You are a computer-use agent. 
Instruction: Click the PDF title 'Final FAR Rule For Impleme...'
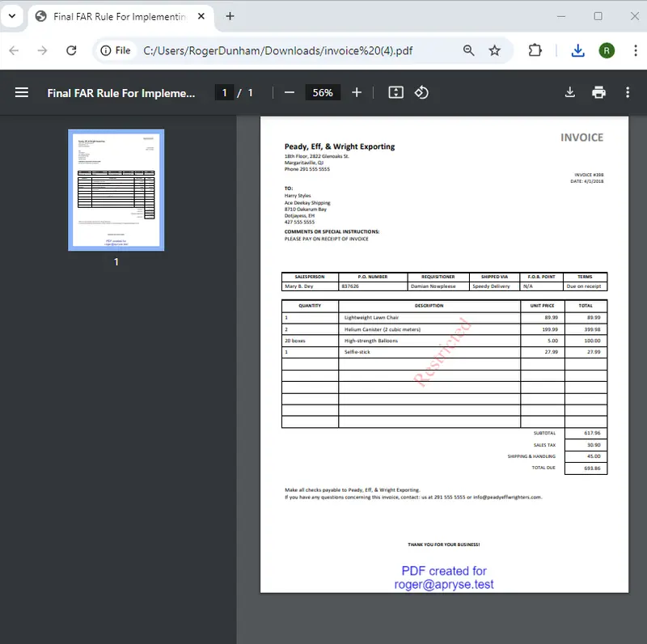[121, 93]
